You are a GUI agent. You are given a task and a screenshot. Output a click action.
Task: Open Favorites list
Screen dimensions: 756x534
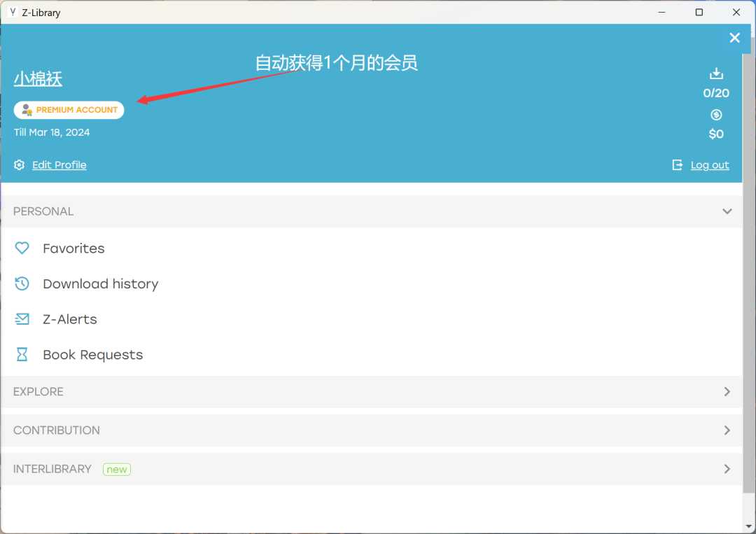point(73,248)
